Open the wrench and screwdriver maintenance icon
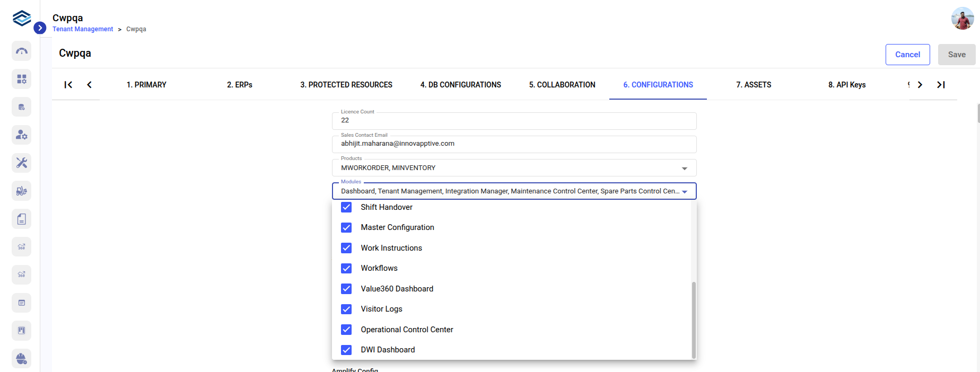Viewport: 980px width, 372px height. [22, 163]
